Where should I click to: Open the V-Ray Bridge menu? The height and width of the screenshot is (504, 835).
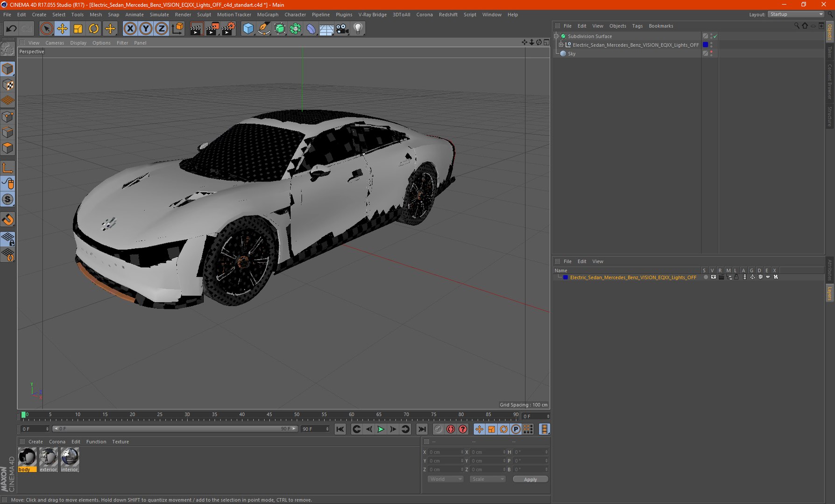point(372,14)
